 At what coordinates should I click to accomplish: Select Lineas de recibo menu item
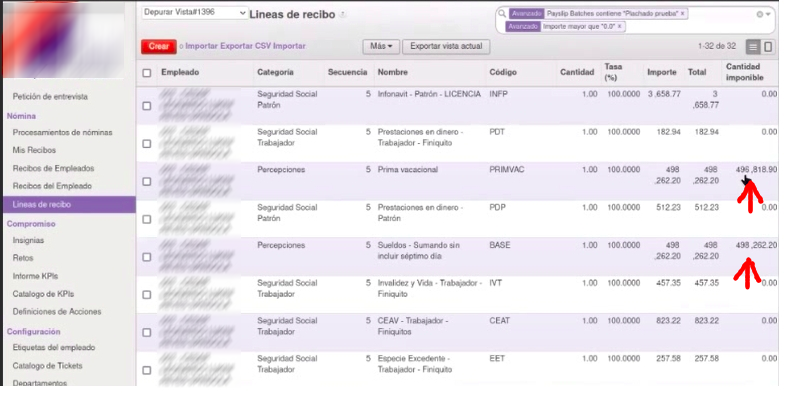pyautogui.click(x=69, y=204)
